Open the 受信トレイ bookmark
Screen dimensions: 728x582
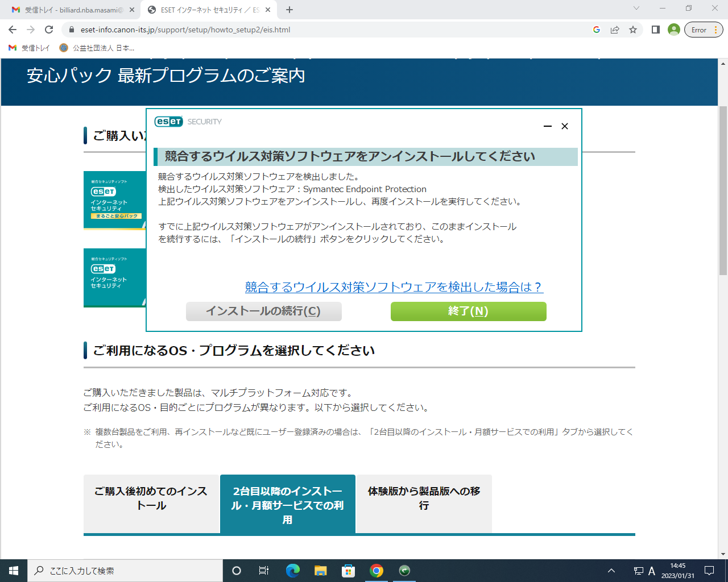point(29,48)
